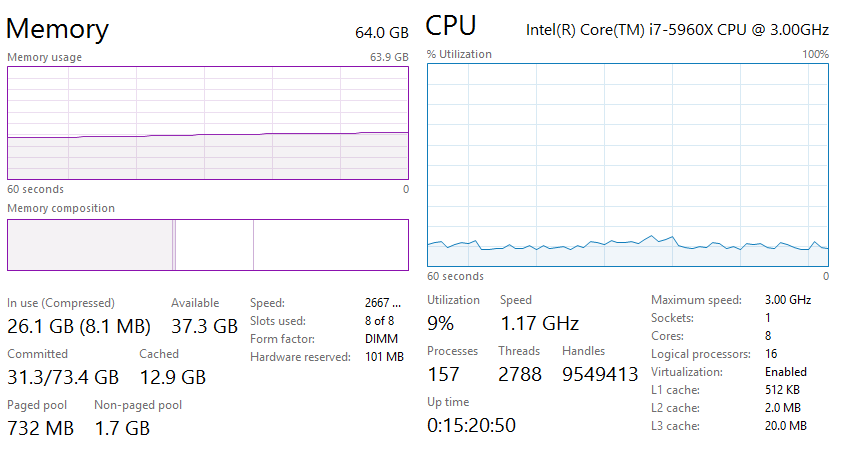Select the Memory heading title
This screenshot has width=847, height=449.
pos(57,27)
